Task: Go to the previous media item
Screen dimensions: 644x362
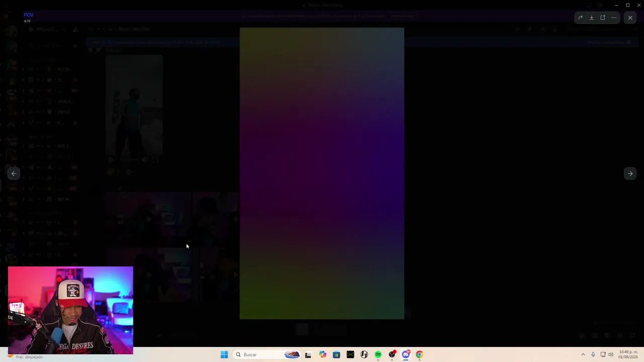Action: point(14,173)
